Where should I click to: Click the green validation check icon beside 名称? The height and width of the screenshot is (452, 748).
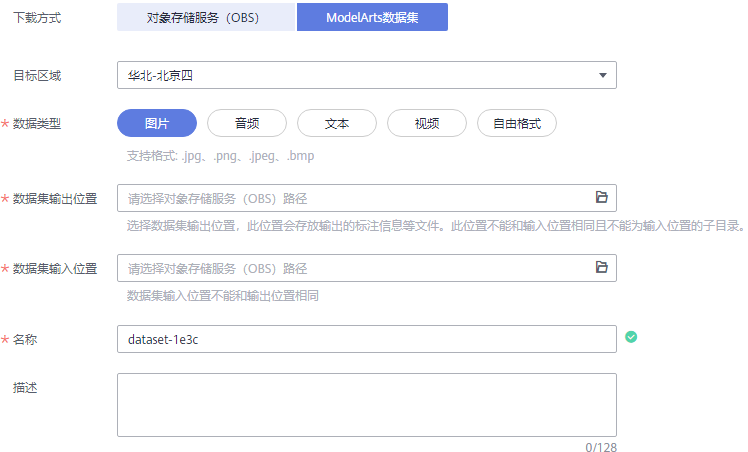[631, 337]
